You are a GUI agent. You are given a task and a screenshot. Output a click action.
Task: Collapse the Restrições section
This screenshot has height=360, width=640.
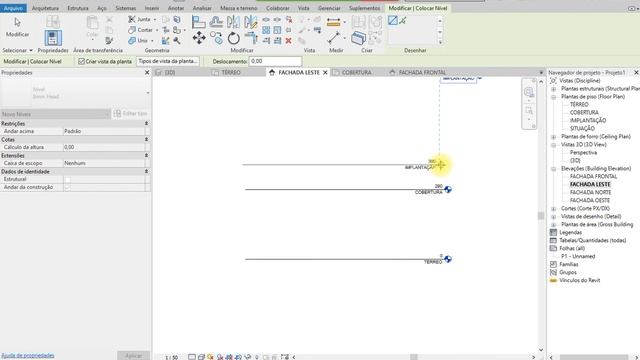click(x=146, y=123)
